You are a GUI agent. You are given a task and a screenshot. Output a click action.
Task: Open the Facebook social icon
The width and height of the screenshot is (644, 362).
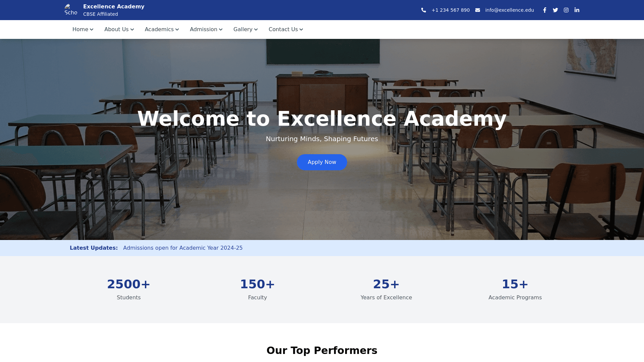(x=545, y=10)
